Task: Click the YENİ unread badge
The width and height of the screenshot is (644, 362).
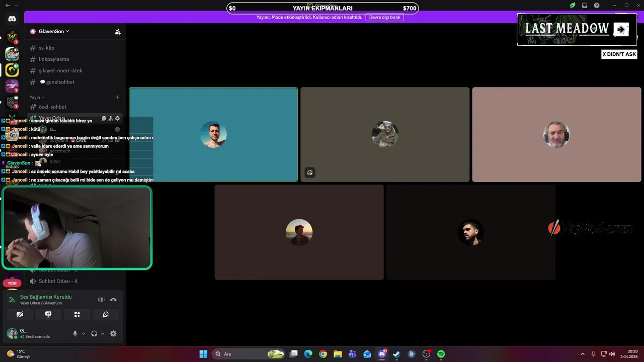Action: [12, 283]
